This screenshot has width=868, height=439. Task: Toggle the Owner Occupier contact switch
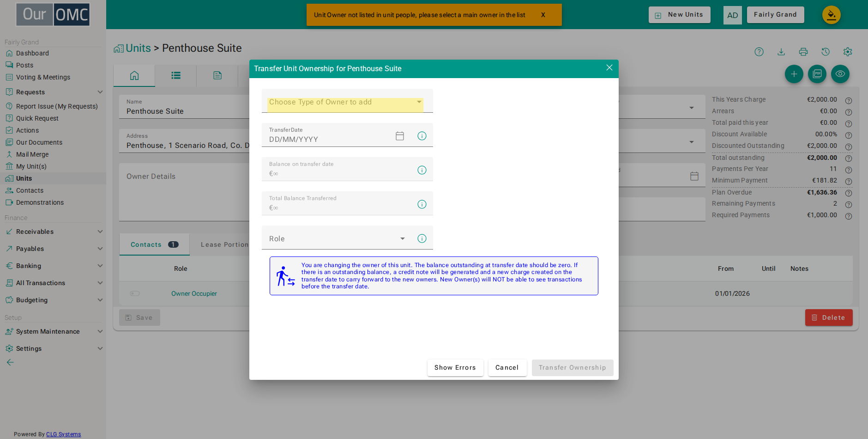135,293
